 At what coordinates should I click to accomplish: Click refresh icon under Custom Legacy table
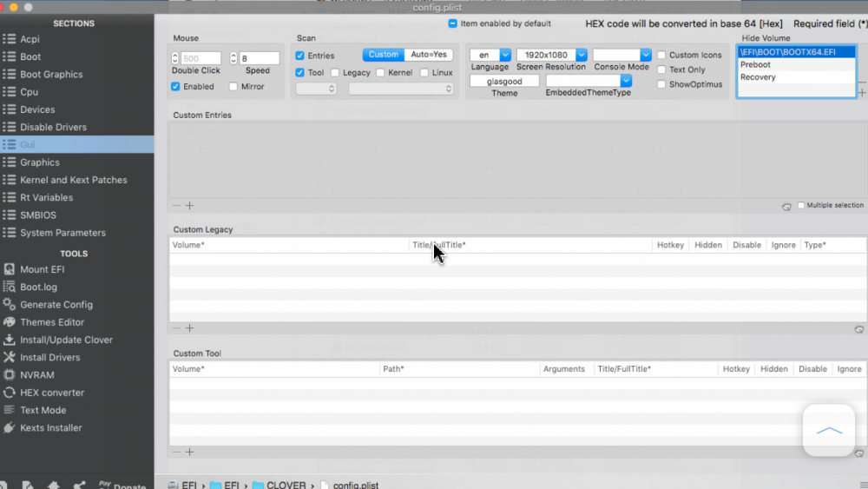(858, 329)
